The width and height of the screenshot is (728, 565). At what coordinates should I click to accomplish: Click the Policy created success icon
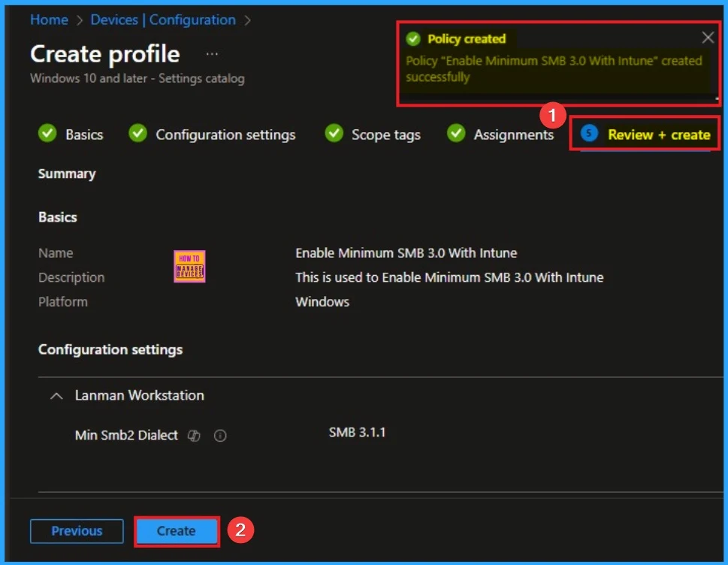pyautogui.click(x=413, y=39)
